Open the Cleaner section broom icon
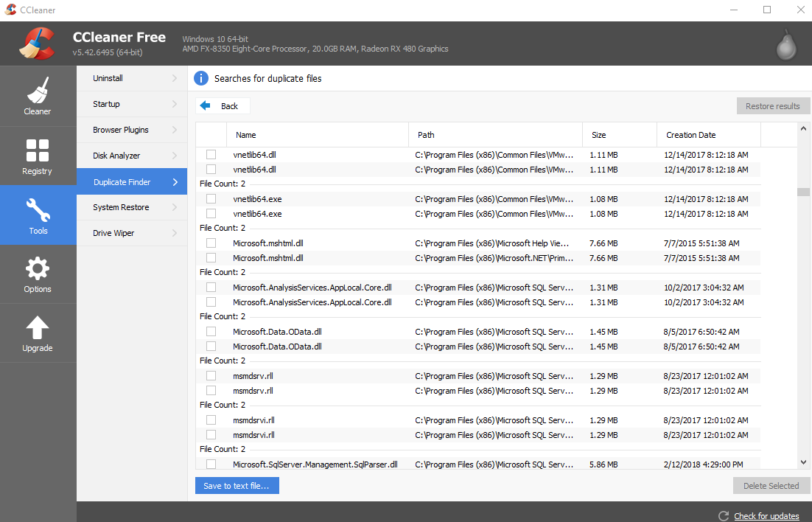Screen dimensions: 812x522 [38, 90]
